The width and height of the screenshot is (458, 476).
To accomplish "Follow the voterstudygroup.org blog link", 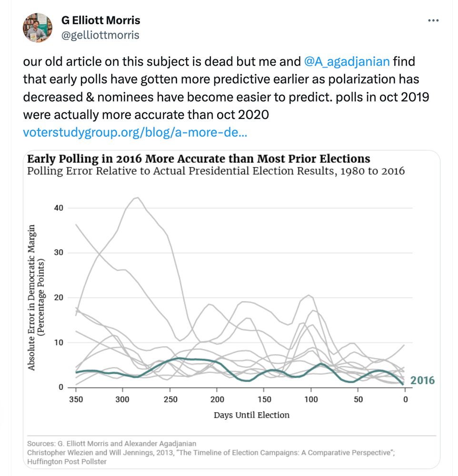I will (135, 132).
